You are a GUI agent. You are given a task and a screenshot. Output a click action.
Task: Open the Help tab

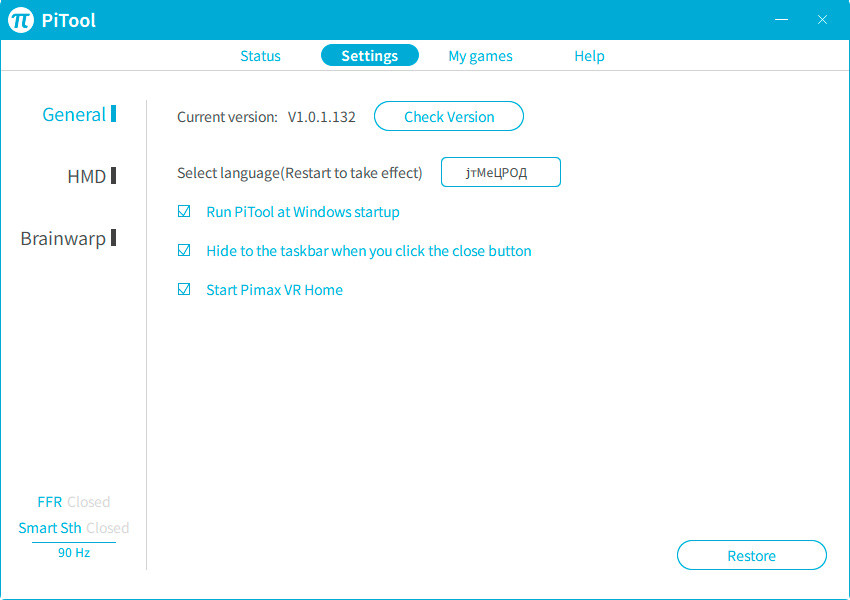589,56
